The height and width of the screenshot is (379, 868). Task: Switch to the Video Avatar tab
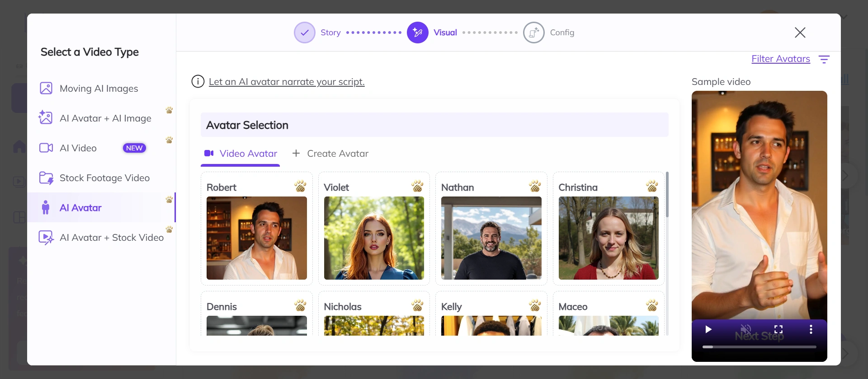click(241, 154)
